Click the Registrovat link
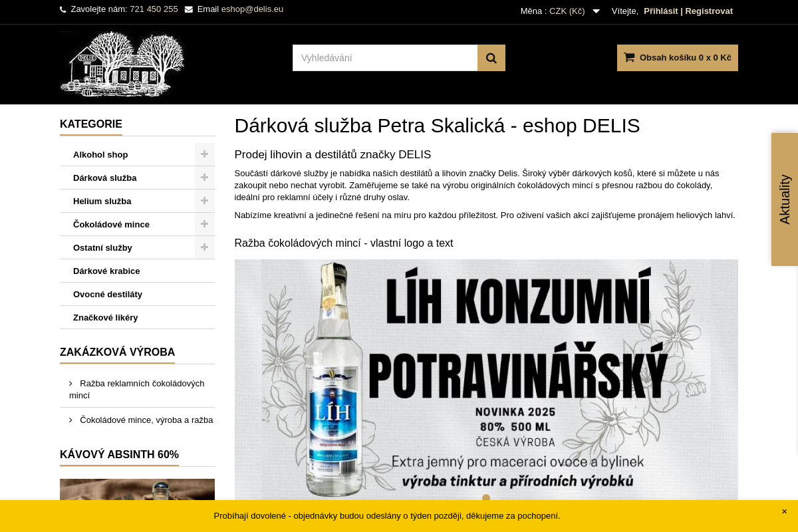This screenshot has width=798, height=532. (x=709, y=11)
